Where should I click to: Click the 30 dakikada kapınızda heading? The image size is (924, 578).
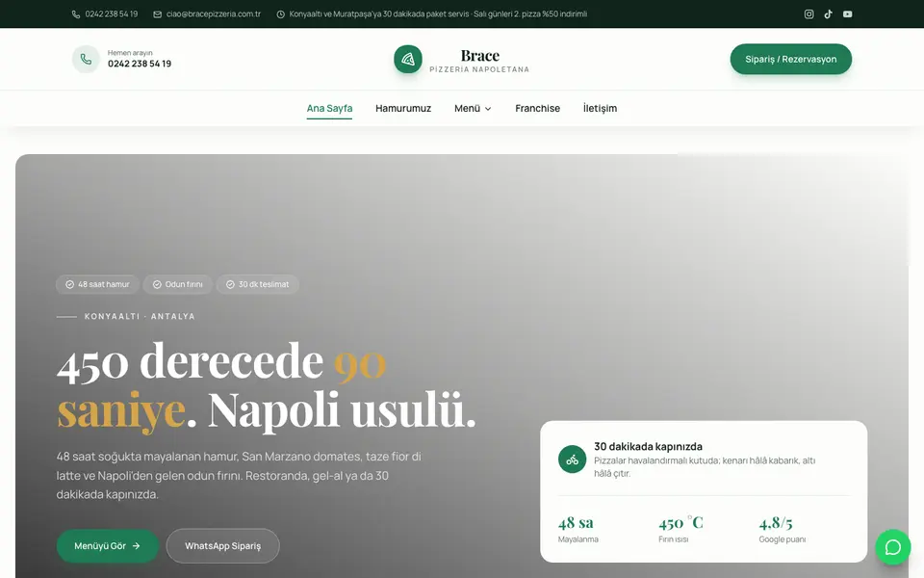tap(648, 446)
